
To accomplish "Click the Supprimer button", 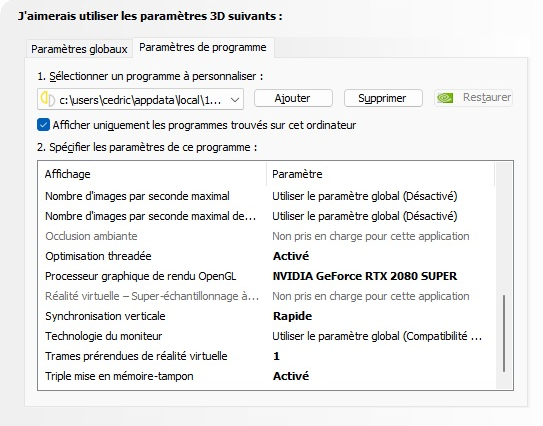I will click(x=383, y=98).
